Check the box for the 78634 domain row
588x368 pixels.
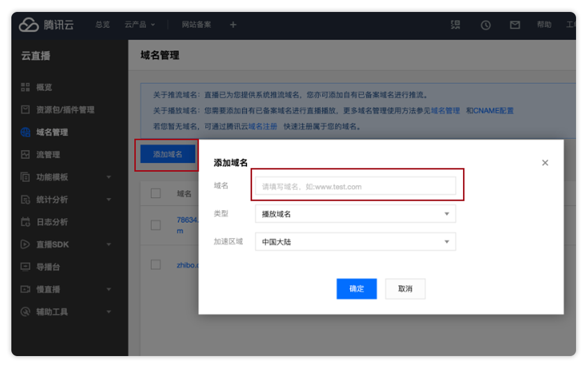click(x=156, y=225)
